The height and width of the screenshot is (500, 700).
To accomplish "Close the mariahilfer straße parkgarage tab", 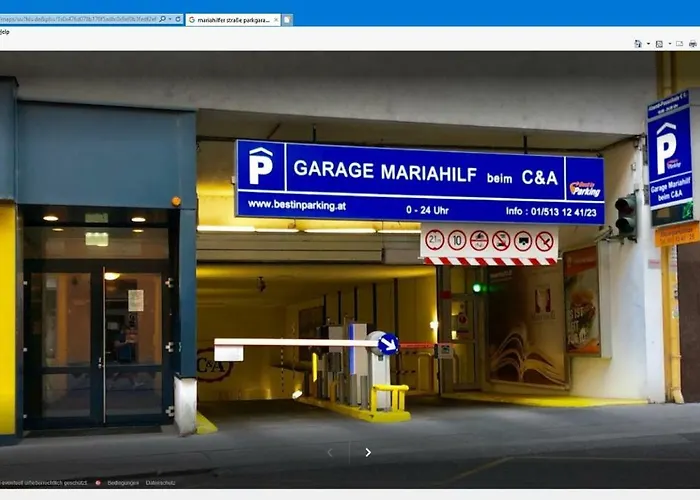I will [x=275, y=19].
